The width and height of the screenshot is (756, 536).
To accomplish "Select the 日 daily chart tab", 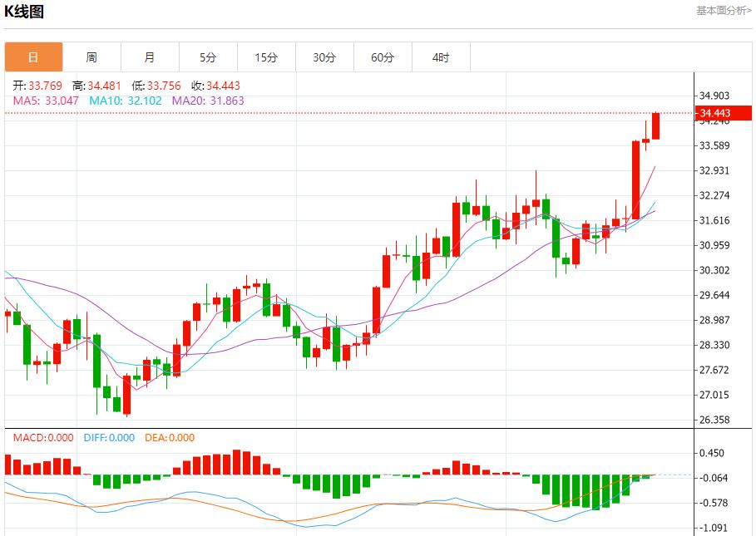I will pos(33,57).
